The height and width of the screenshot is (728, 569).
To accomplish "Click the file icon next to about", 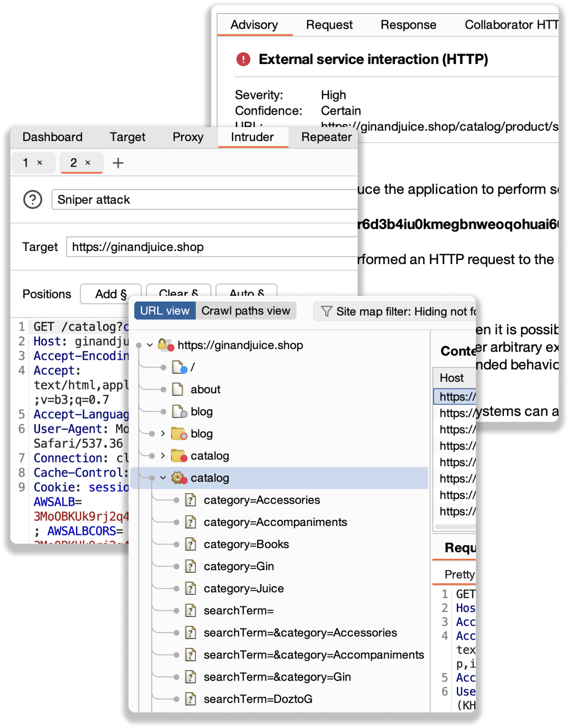I will 178,389.
